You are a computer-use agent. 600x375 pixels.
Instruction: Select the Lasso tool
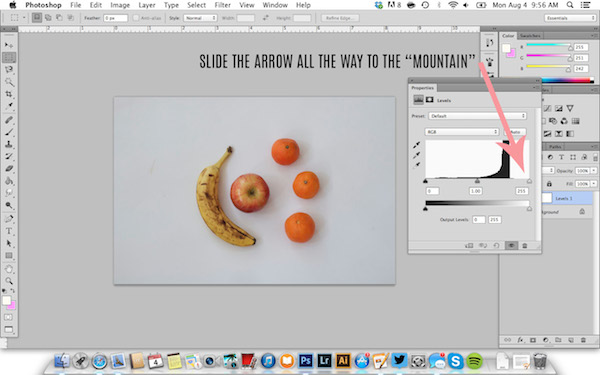9,69
